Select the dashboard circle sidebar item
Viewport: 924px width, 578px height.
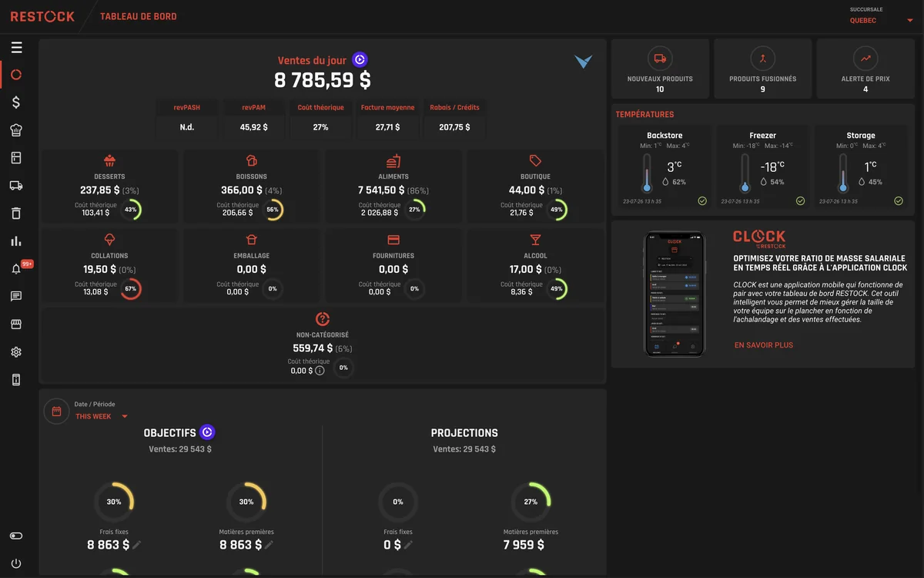16,75
